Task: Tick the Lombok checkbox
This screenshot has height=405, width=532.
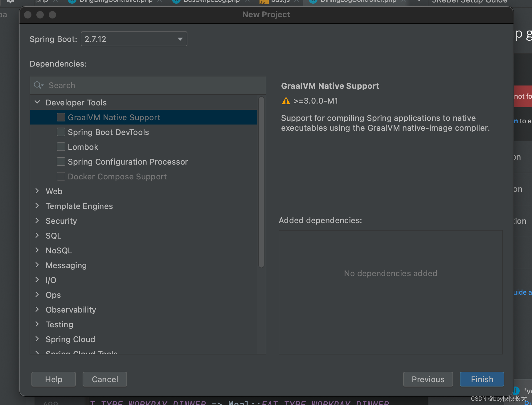Action: coord(61,147)
